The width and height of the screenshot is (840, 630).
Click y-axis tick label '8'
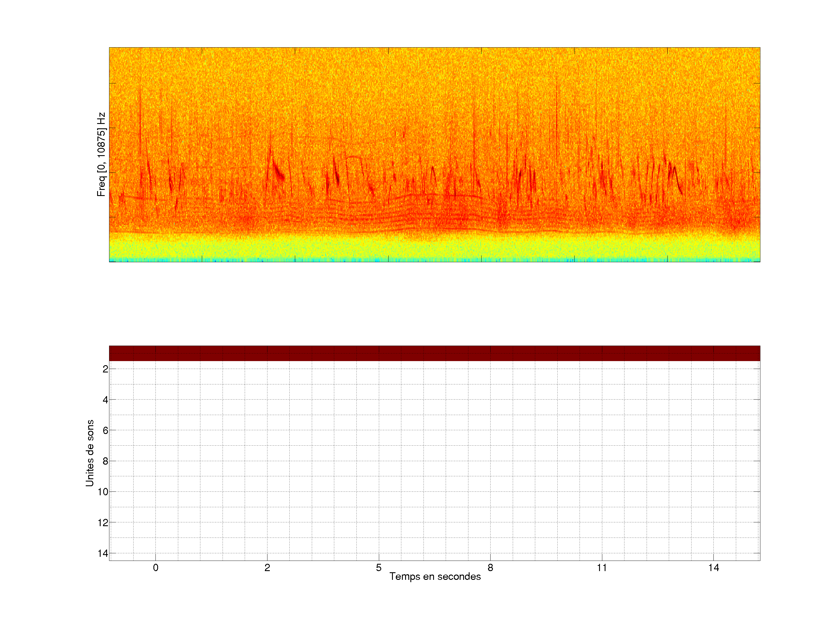(105, 461)
